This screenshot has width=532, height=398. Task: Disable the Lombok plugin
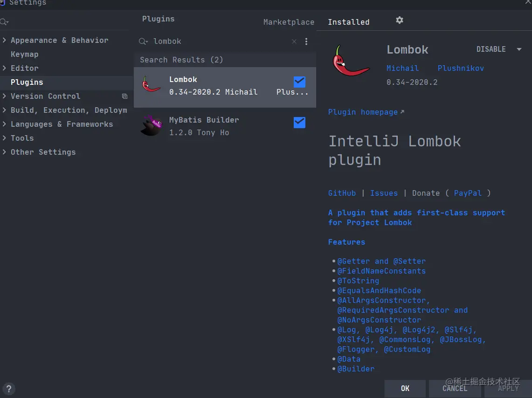491,49
